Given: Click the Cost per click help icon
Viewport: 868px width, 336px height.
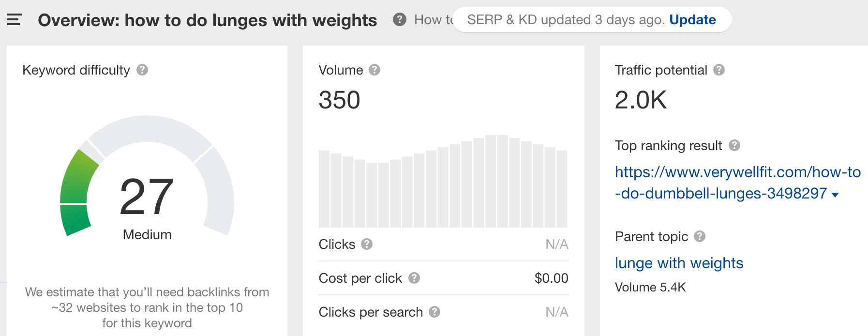Looking at the screenshot, I should coord(414,278).
